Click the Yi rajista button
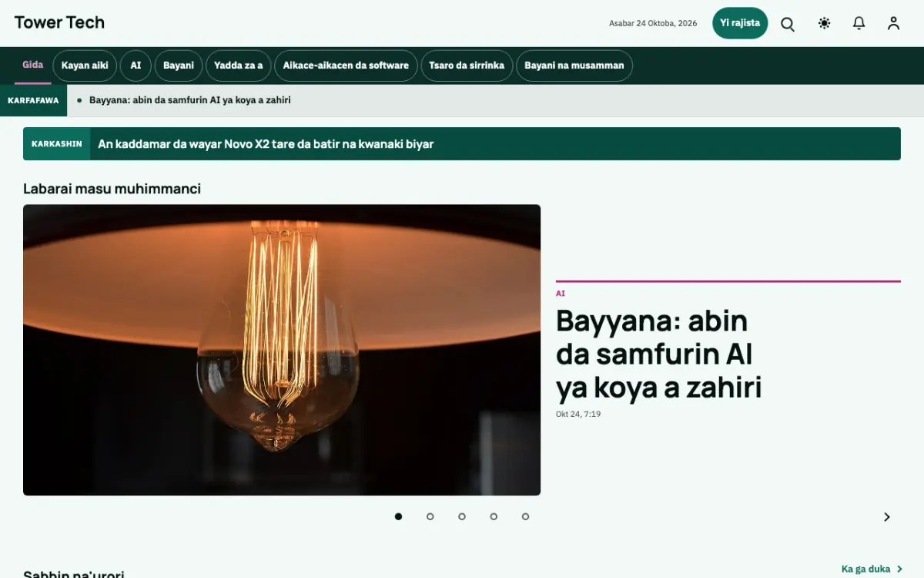Image resolution: width=924 pixels, height=578 pixels. [740, 23]
